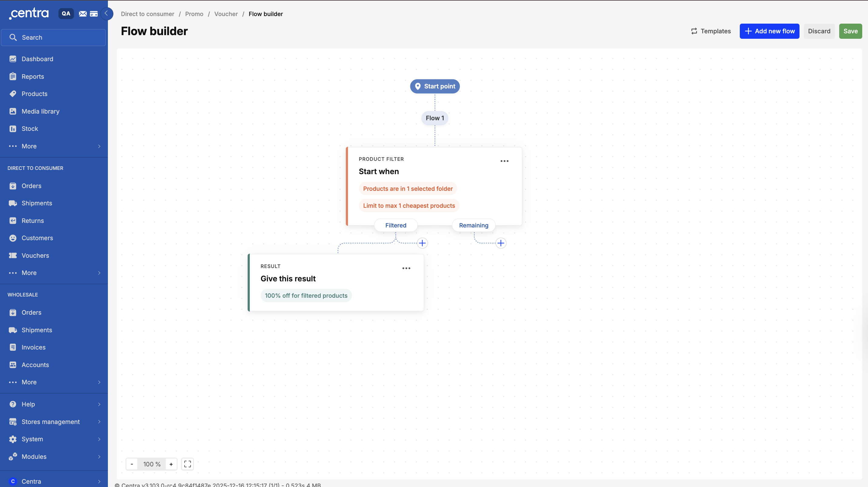
Task: Click the Voucher breadcrumb link
Action: click(226, 14)
